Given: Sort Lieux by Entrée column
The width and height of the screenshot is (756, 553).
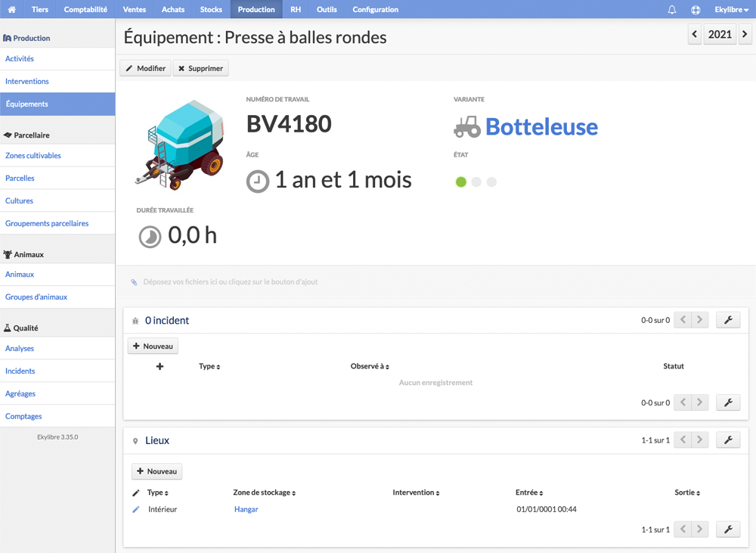Looking at the screenshot, I should pos(529,492).
